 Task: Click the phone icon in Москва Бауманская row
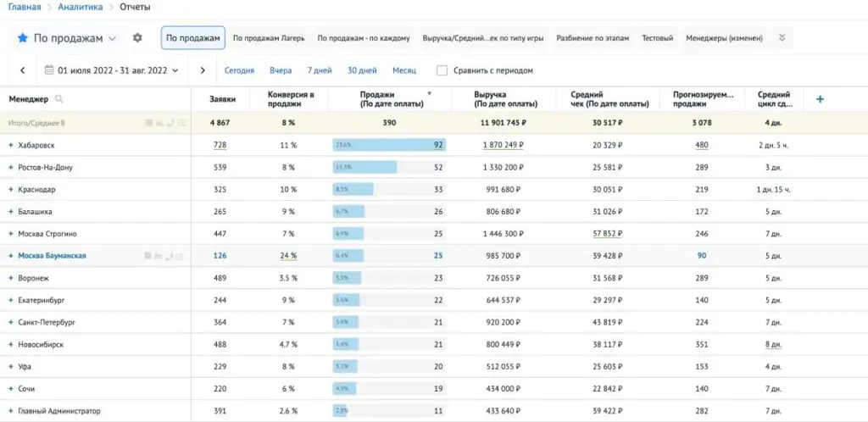pos(170,256)
